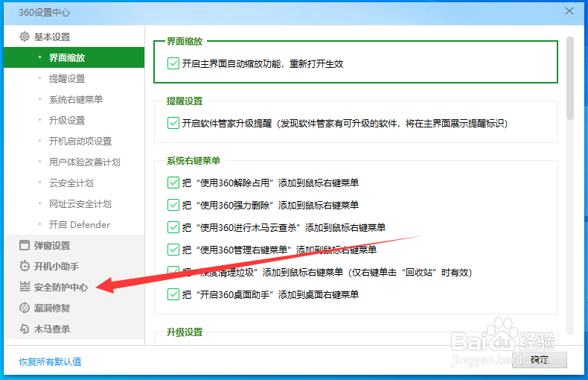Toggle 开启软件管家升级提醒 checkbox
This screenshot has width=588, height=380.
pos(173,123)
